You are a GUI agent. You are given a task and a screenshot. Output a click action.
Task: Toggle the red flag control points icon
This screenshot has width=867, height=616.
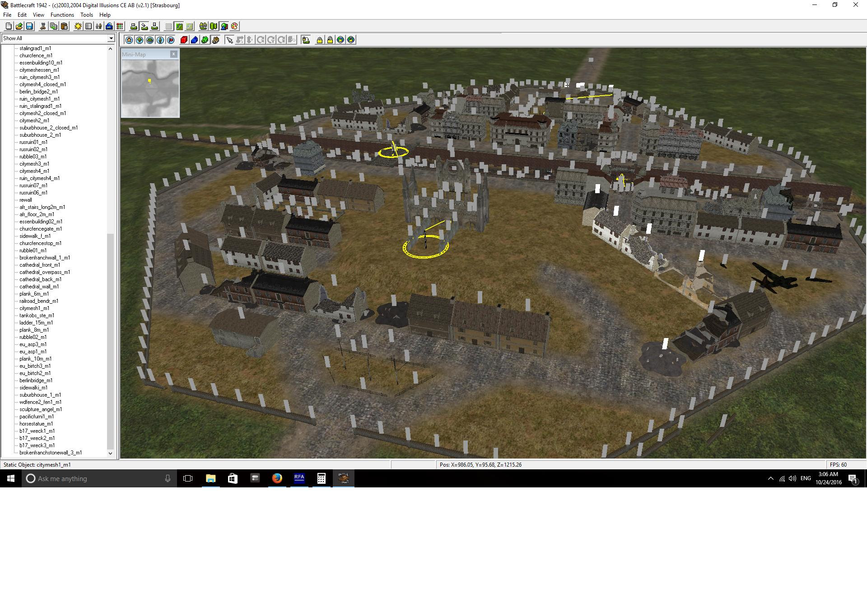(171, 40)
